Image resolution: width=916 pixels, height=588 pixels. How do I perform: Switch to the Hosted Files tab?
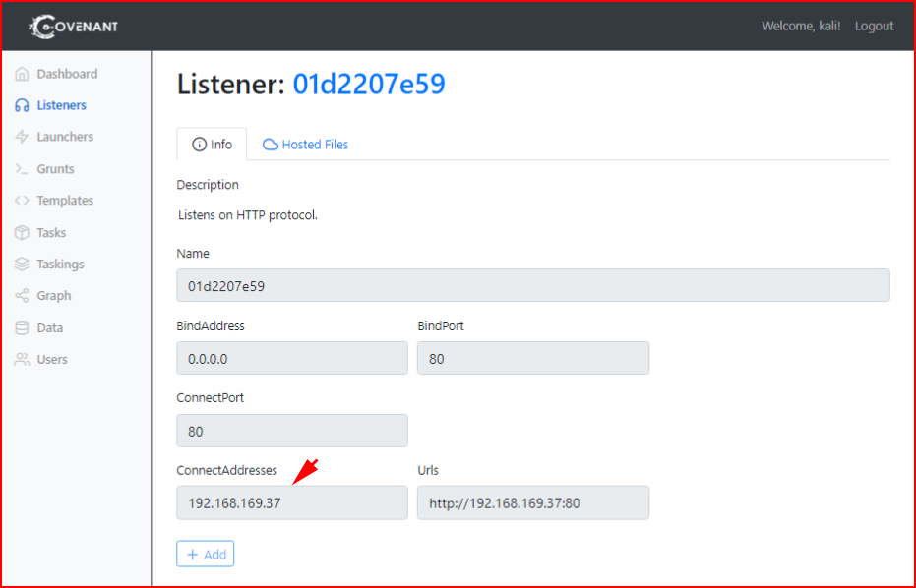(x=305, y=145)
